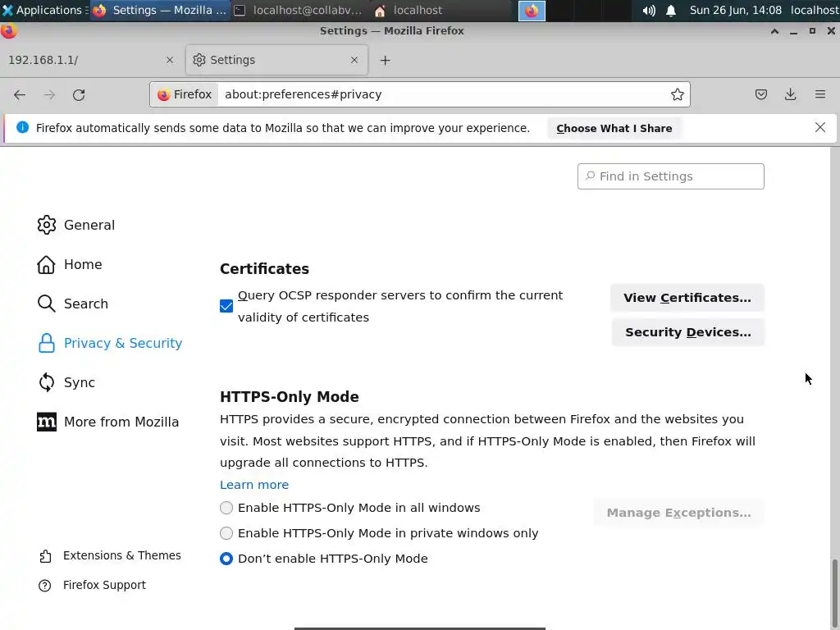Image resolution: width=840 pixels, height=630 pixels.
Task: Click the Back navigation arrow
Action: pyautogui.click(x=20, y=94)
